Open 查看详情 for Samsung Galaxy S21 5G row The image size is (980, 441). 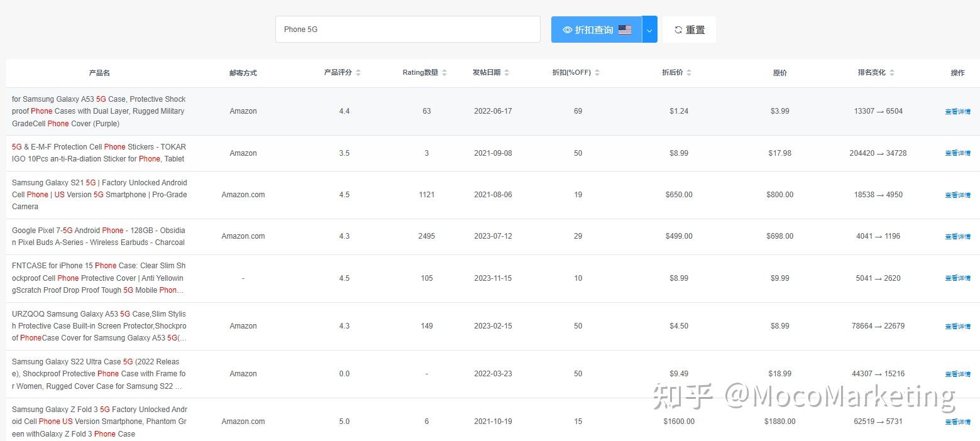(x=957, y=195)
